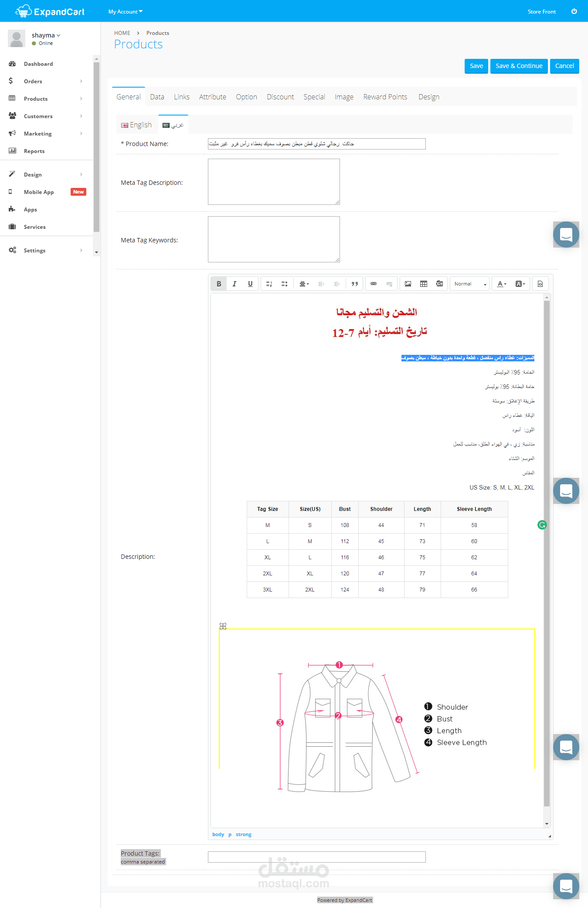Insert an ordered list
588x908 pixels.
pos(269,284)
